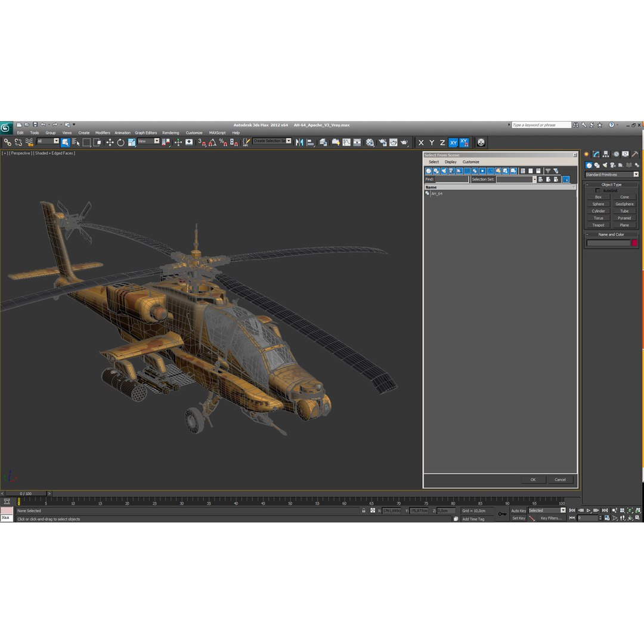Toggle Display Geometry filter in Select From Scene
The image size is (644, 644).
click(429, 171)
